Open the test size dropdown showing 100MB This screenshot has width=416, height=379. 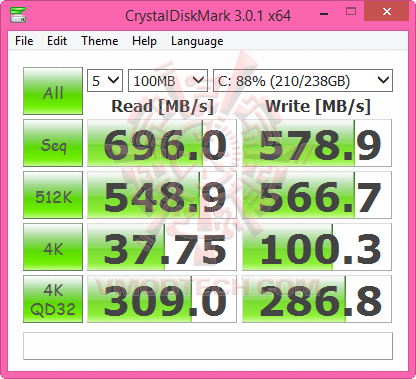168,80
